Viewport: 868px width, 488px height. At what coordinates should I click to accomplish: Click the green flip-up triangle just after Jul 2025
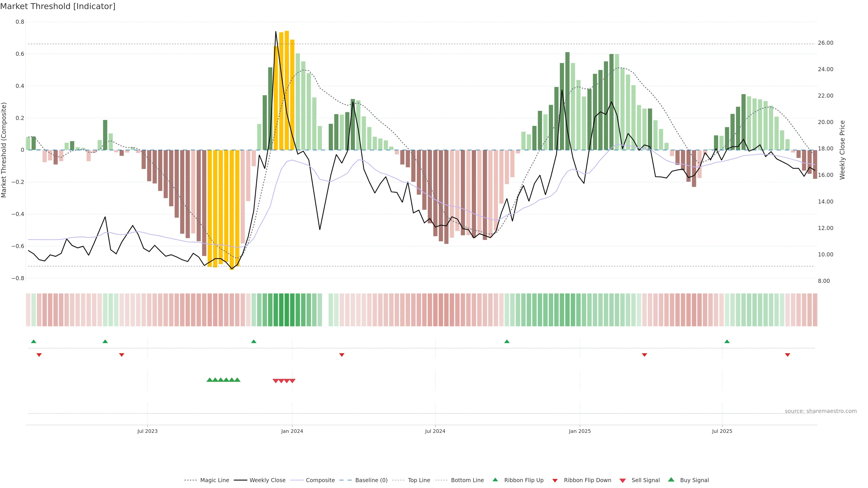tap(727, 342)
